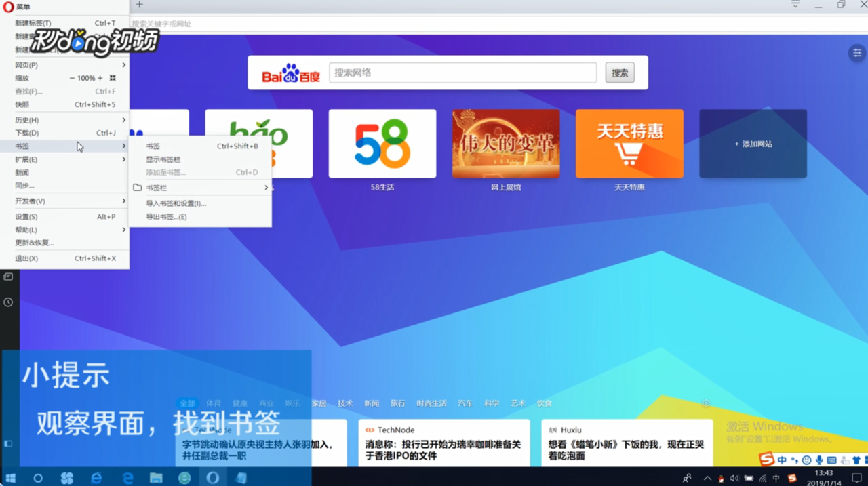Launch Microsoft Edge from taskbar

[127, 478]
